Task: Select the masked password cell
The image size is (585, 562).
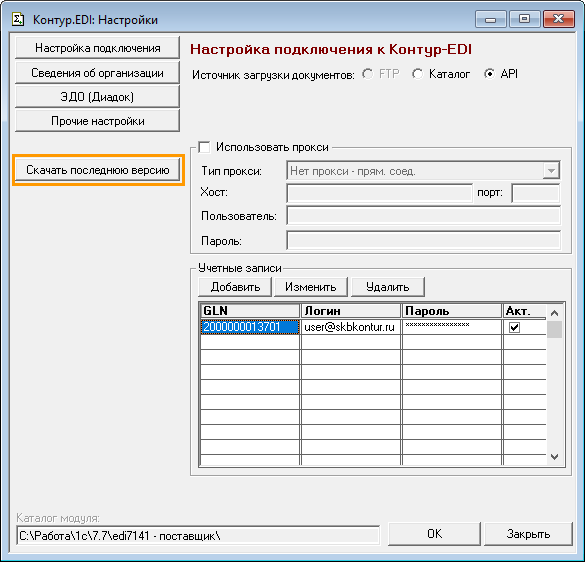Action: tap(452, 327)
